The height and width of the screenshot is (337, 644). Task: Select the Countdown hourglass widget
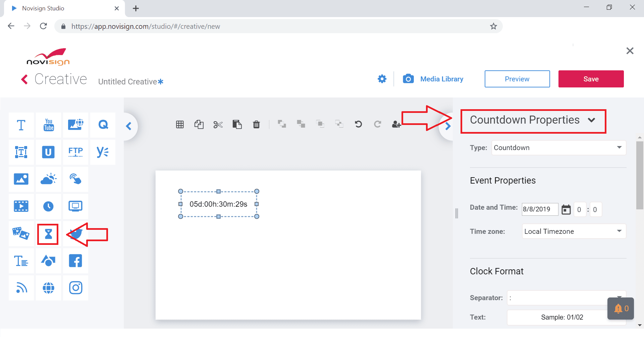point(48,234)
